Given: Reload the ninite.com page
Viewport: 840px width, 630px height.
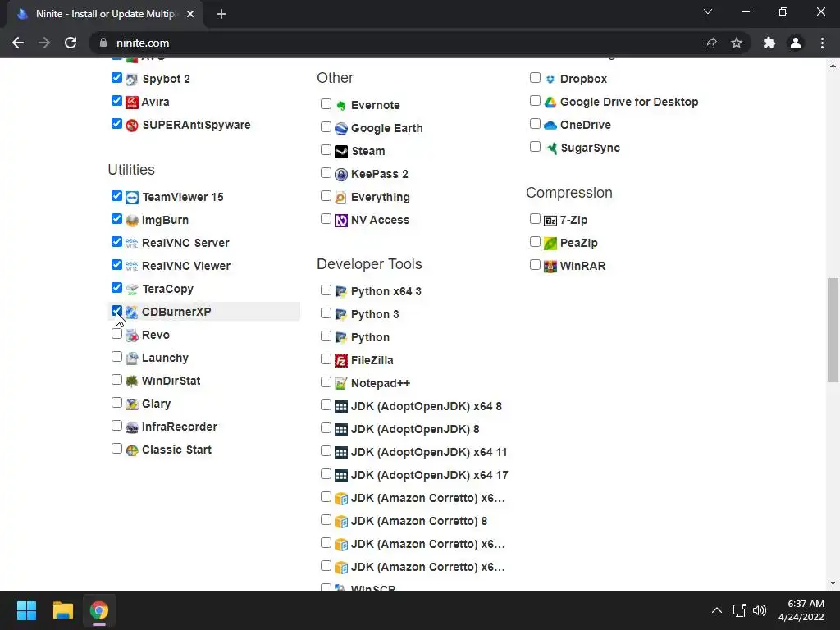Looking at the screenshot, I should tap(71, 43).
